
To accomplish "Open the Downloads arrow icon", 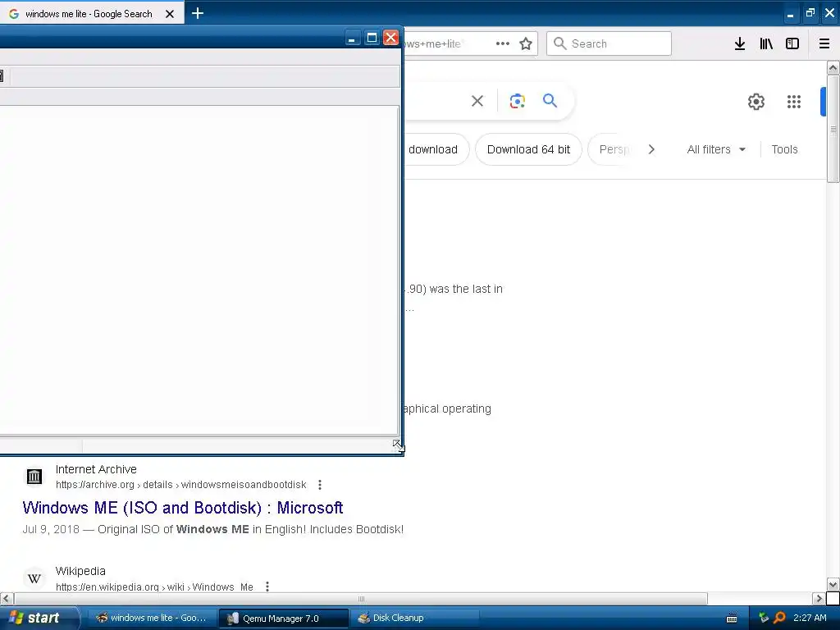I will coord(740,43).
